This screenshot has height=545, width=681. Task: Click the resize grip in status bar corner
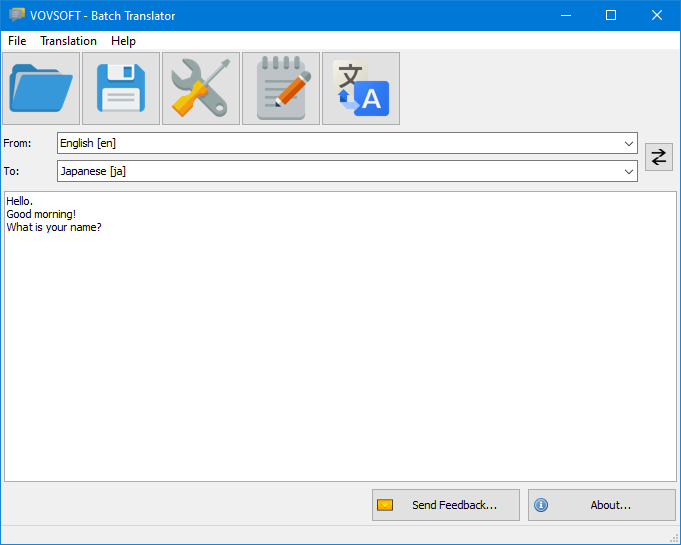point(674,538)
